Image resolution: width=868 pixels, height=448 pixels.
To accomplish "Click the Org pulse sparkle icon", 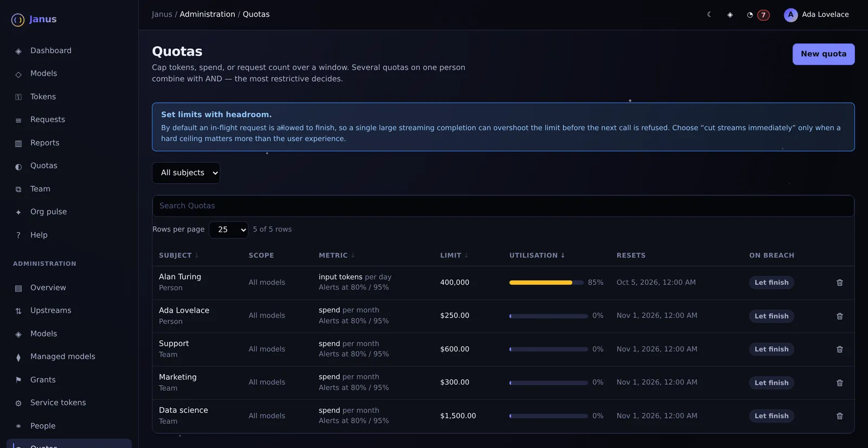I will point(18,212).
